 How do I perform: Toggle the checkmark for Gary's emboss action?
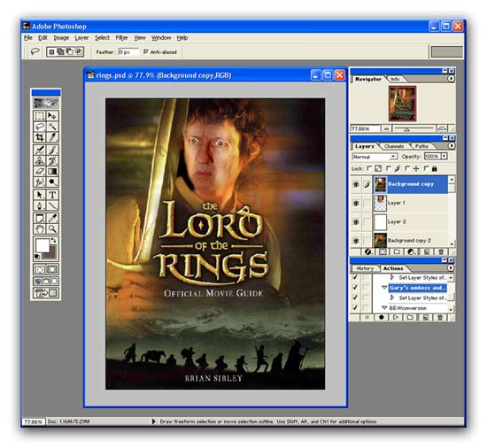click(355, 288)
